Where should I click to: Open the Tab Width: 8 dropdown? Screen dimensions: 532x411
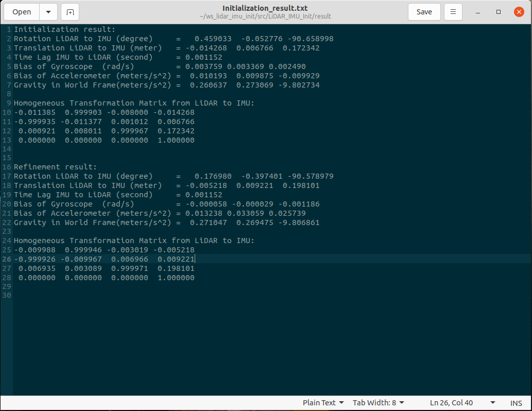pyautogui.click(x=379, y=403)
